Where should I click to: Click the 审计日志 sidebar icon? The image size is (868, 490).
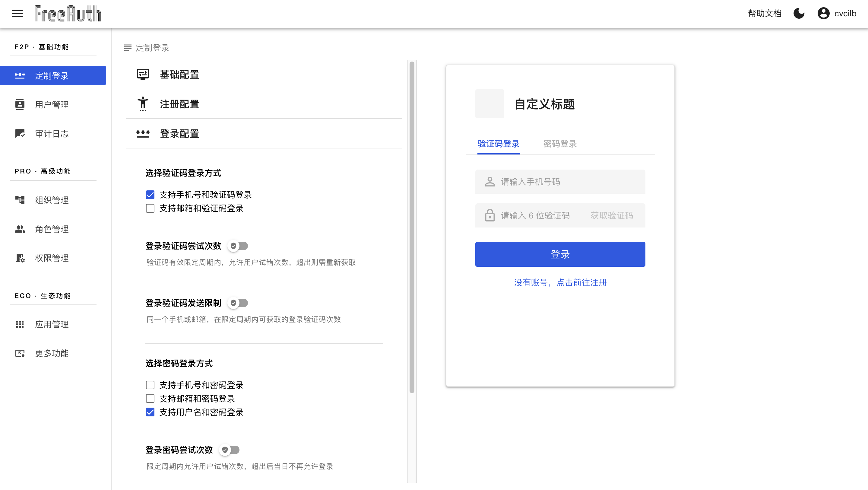coord(20,133)
